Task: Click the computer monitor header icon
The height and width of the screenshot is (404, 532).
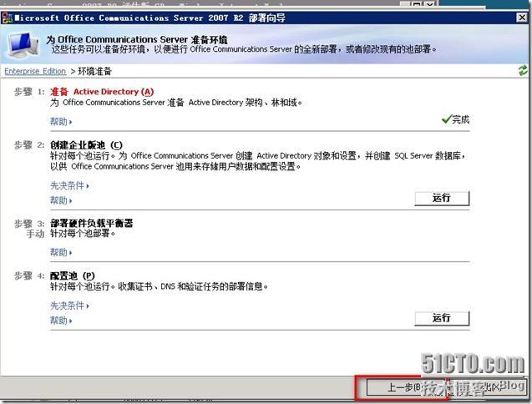Action: click(x=23, y=44)
